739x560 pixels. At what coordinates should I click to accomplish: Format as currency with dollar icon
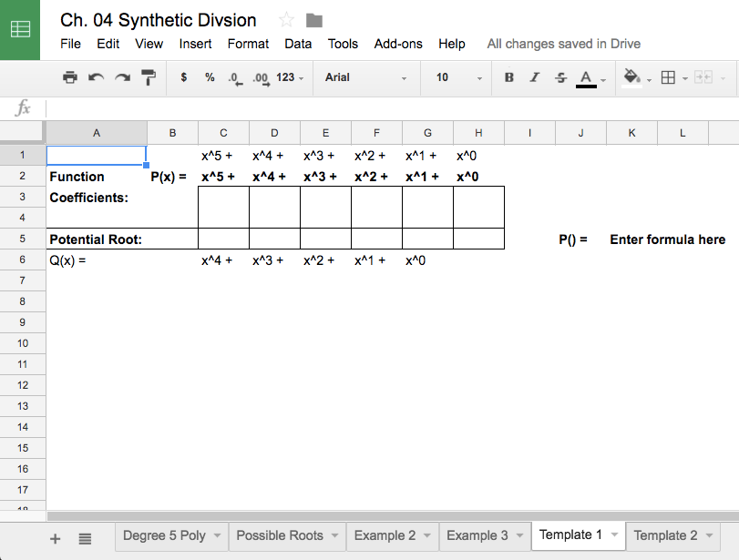[184, 77]
